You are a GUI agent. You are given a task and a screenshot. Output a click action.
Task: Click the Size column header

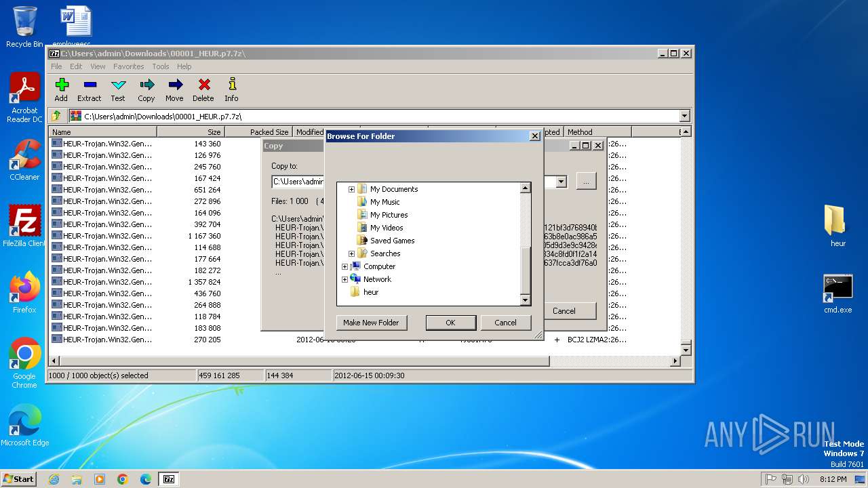tap(191, 132)
